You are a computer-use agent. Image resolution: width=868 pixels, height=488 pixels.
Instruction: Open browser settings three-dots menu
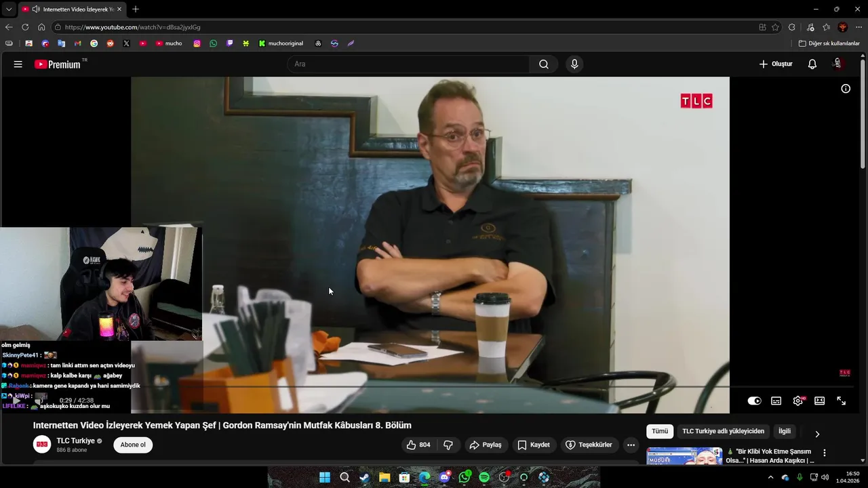tap(859, 27)
